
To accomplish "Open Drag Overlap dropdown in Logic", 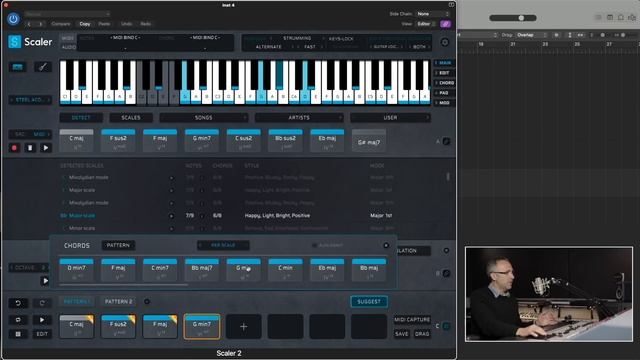I will click(x=530, y=35).
